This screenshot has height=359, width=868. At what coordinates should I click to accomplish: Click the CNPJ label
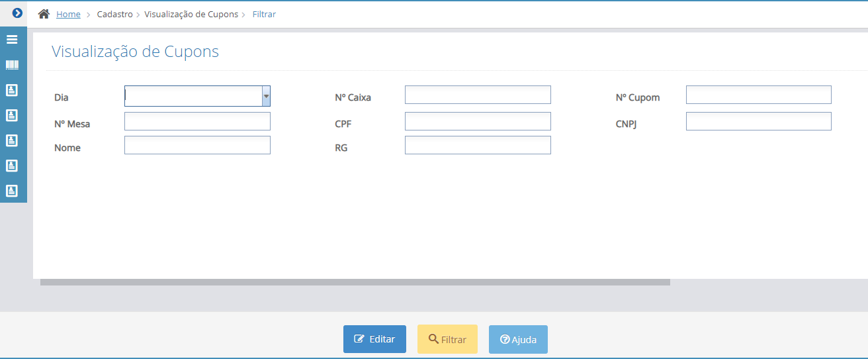[626, 124]
